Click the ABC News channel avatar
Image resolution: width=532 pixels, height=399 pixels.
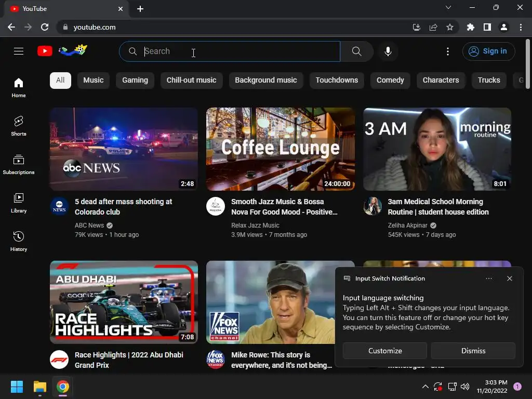click(x=59, y=206)
